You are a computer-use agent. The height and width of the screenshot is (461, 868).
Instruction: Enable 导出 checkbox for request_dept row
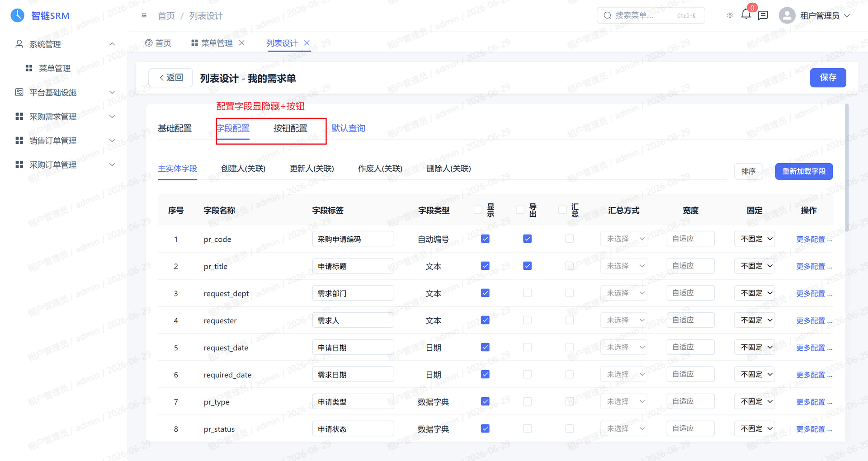tap(527, 293)
